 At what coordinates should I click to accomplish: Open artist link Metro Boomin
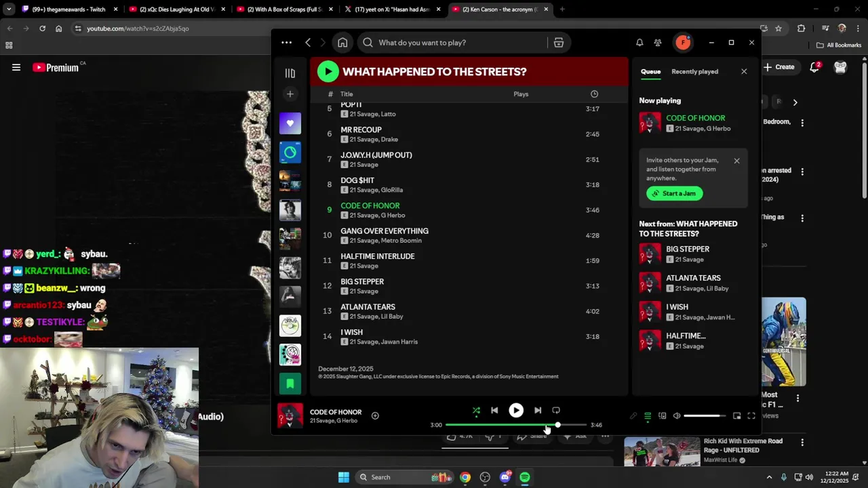[401, 241]
